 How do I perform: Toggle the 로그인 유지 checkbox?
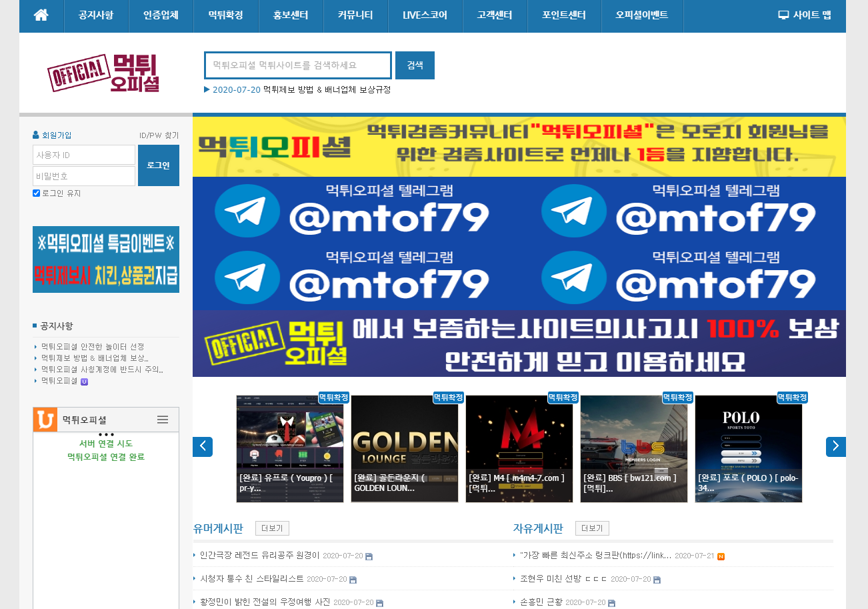coord(37,193)
